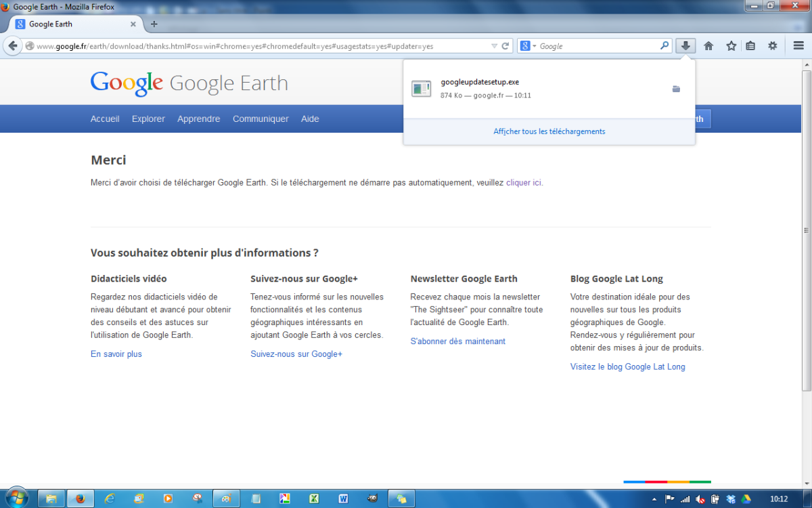
Task: Click the Show Desktop strip
Action: pyautogui.click(x=808, y=499)
